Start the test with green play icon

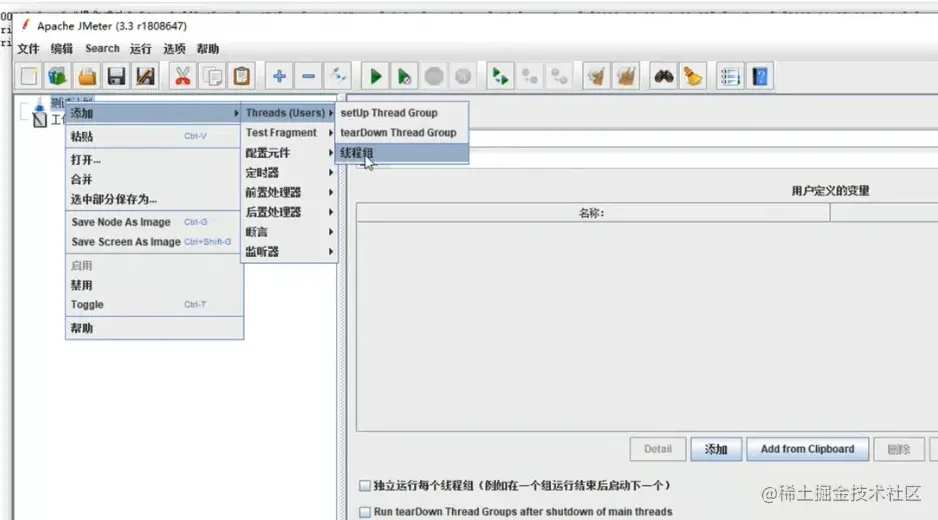tap(375, 77)
